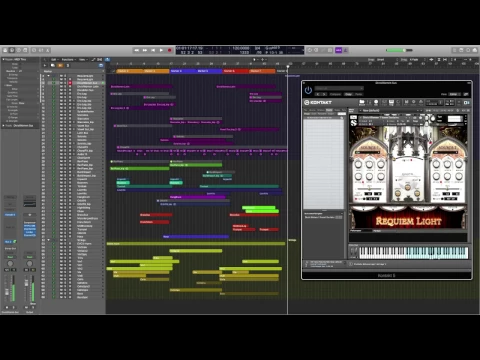This screenshot has width=480, height=360.
Task: Click the Paste button in plug-in header
Action: tap(359, 94)
